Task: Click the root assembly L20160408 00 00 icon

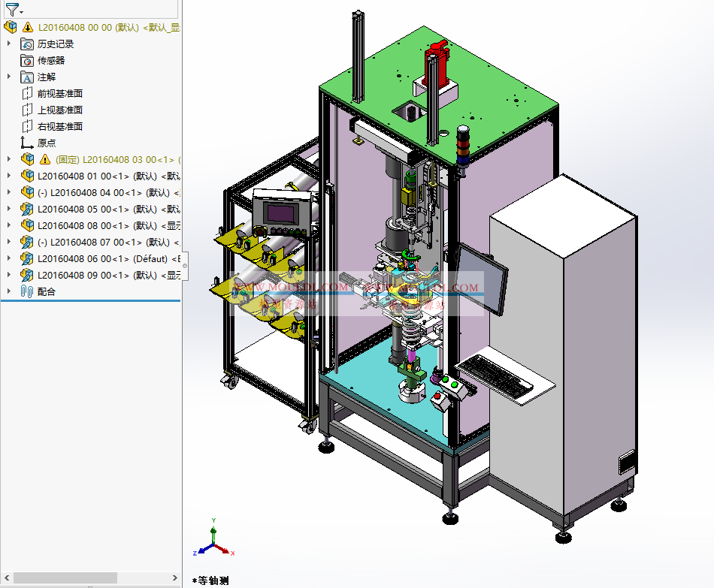Action: (x=10, y=27)
